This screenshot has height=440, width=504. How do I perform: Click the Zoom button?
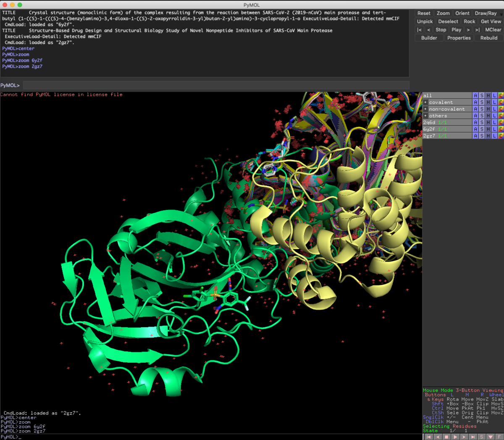pyautogui.click(x=443, y=13)
